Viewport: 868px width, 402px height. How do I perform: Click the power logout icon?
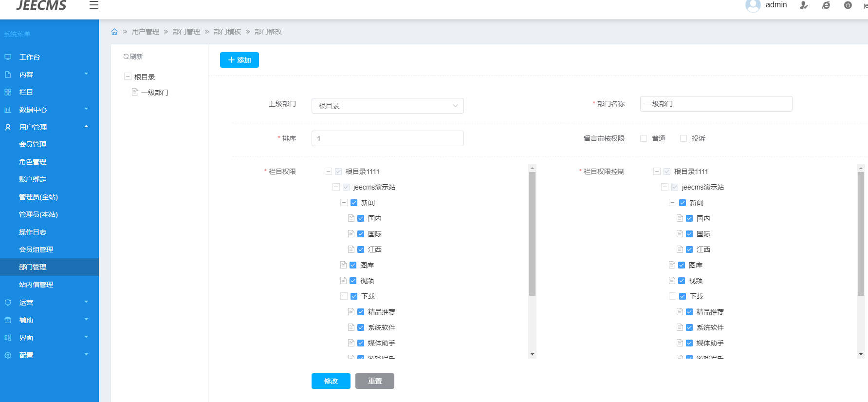point(848,5)
